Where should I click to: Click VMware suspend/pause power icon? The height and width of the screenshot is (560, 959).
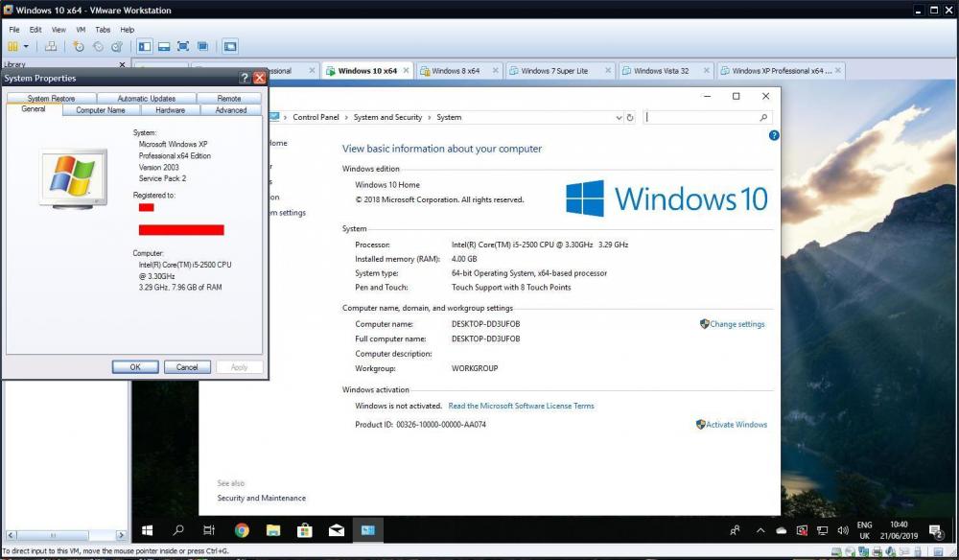point(12,46)
